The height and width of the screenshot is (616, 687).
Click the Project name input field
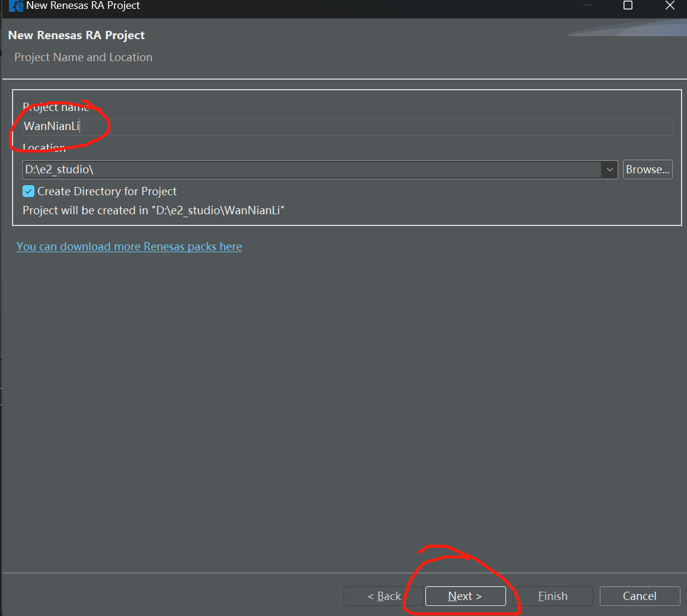pos(348,126)
